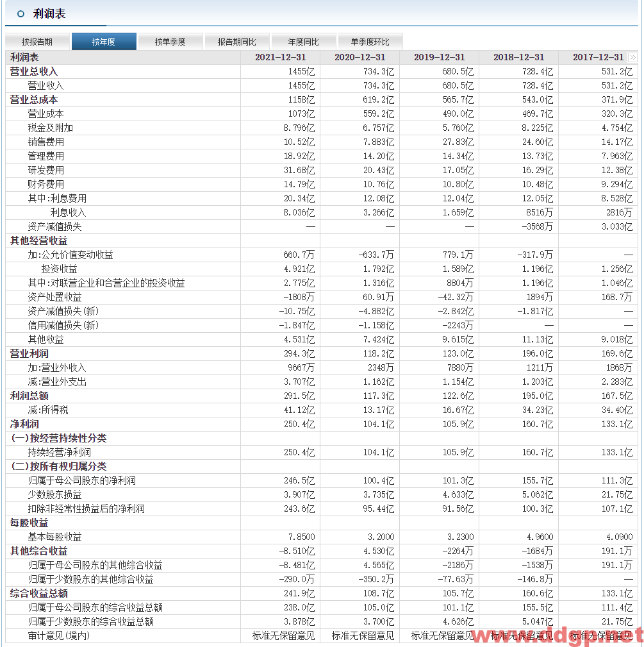Click the circle bullet icon beside 利润表 title
The height and width of the screenshot is (647, 644).
(x=21, y=14)
